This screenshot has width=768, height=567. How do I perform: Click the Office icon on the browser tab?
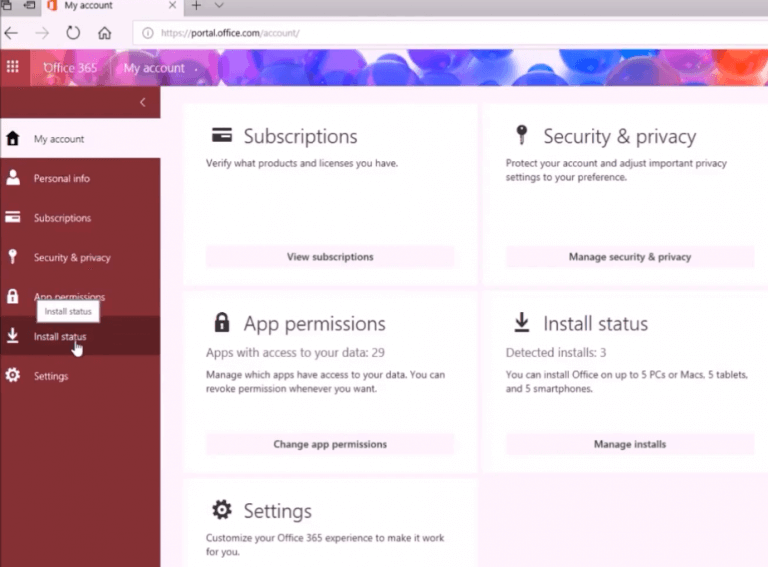(52, 5)
